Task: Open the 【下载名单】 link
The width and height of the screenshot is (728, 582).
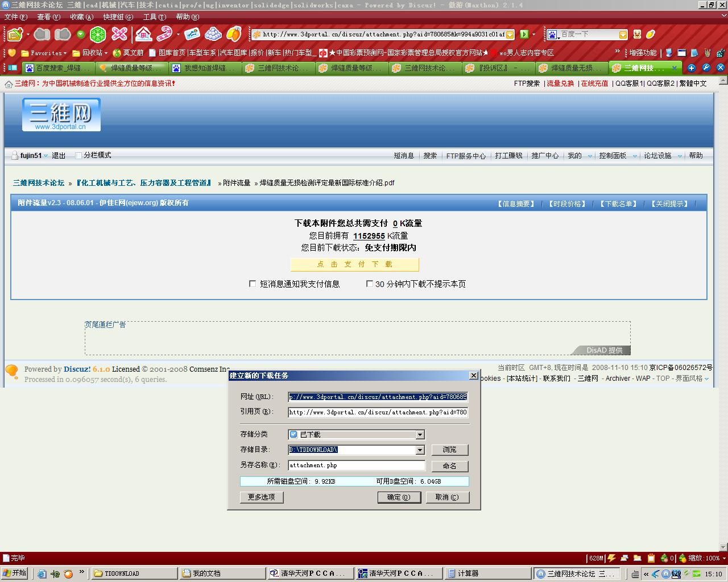Action: point(619,203)
